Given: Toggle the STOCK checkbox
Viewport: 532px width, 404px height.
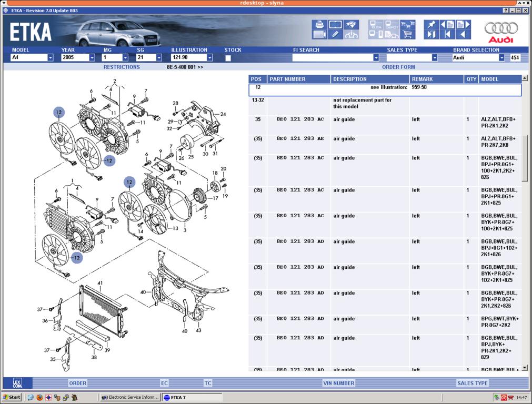Looking at the screenshot, I should click(228, 58).
